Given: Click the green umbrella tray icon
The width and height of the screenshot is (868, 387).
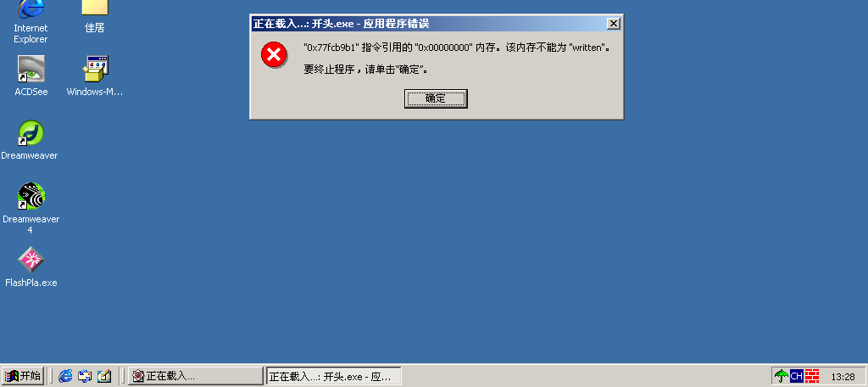Looking at the screenshot, I should 781,376.
